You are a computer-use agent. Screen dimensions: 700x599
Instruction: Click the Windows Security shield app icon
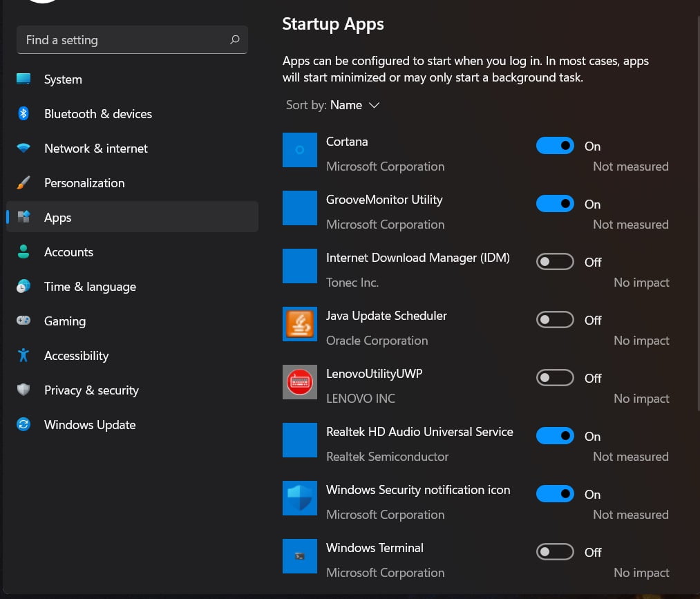[299, 497]
